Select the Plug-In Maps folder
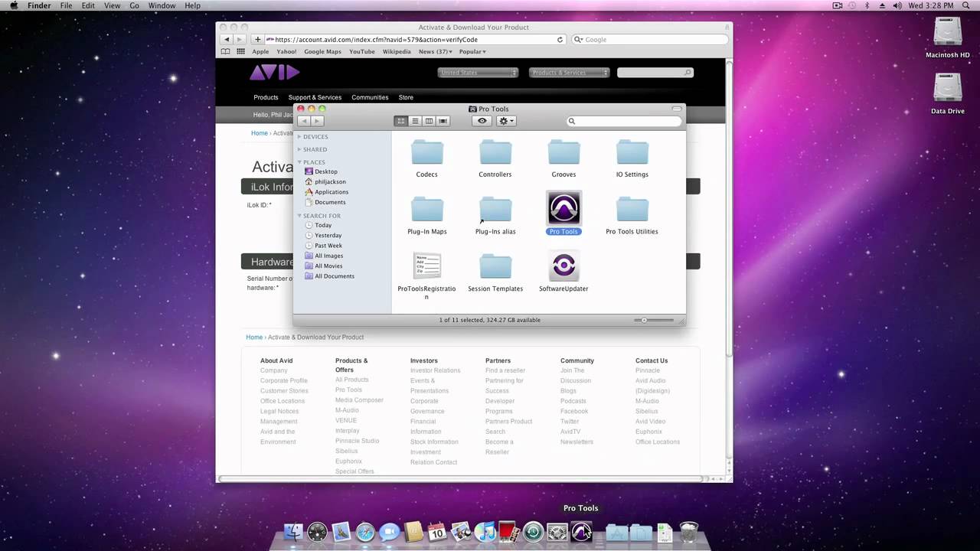 pyautogui.click(x=426, y=210)
